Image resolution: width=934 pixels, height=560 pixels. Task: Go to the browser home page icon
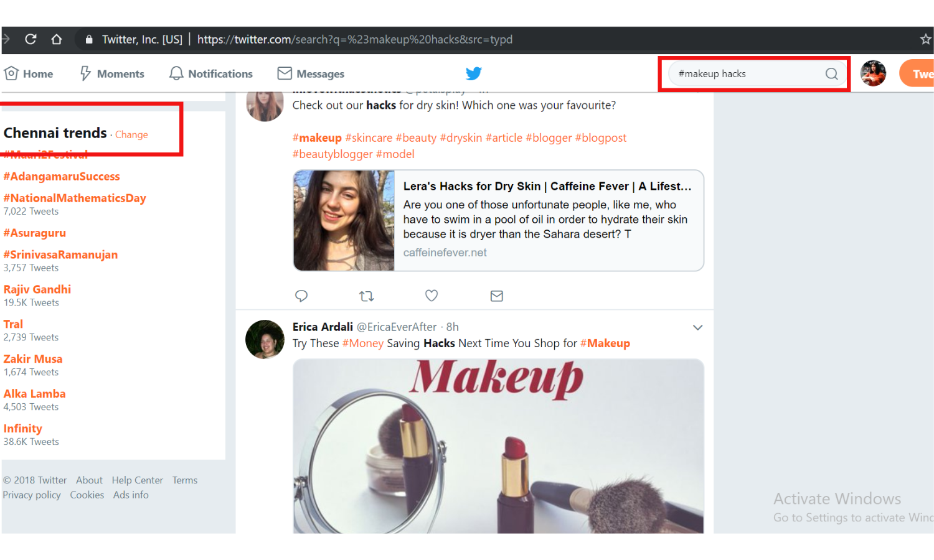57,39
